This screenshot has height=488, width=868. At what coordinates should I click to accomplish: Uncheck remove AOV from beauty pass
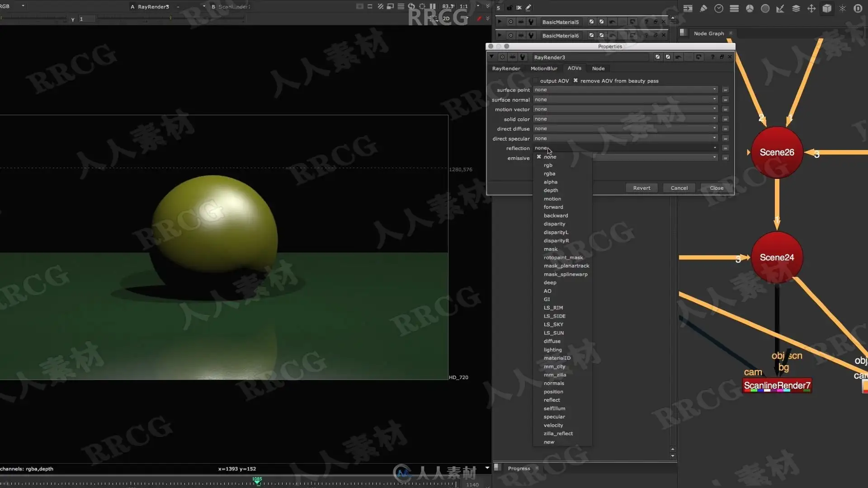[x=576, y=80]
